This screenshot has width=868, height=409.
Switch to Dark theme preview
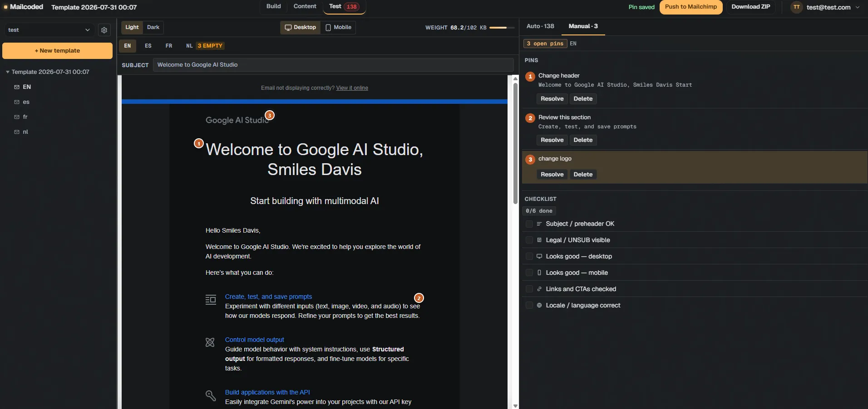[153, 27]
